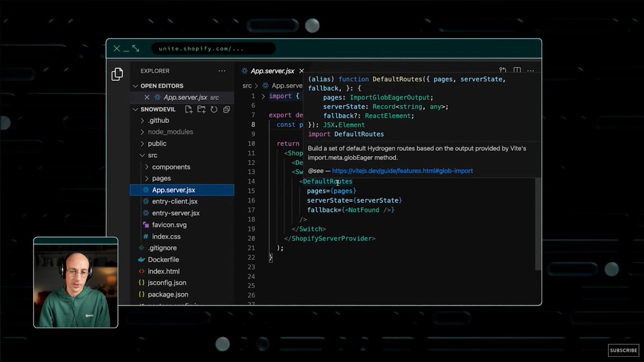Click the purple icon beside favicon.svg

[x=146, y=225]
